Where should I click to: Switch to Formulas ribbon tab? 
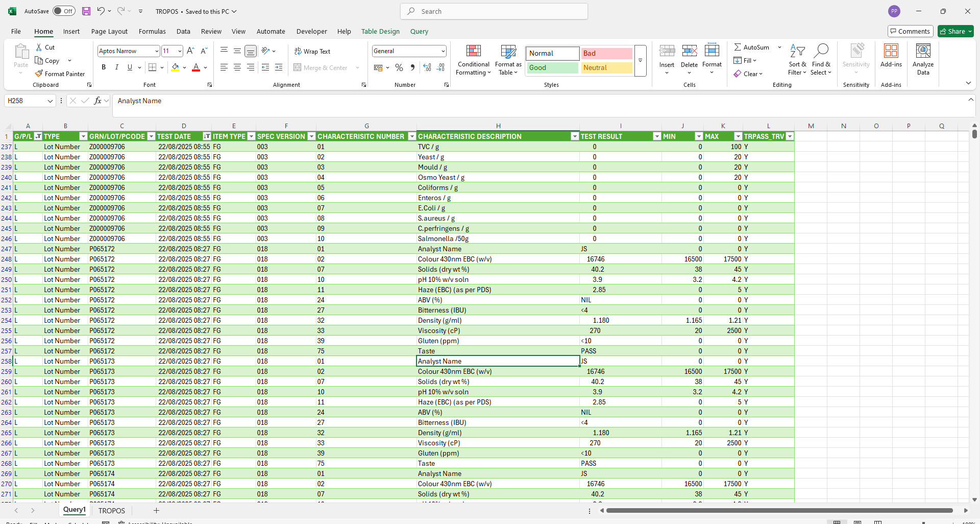click(152, 32)
